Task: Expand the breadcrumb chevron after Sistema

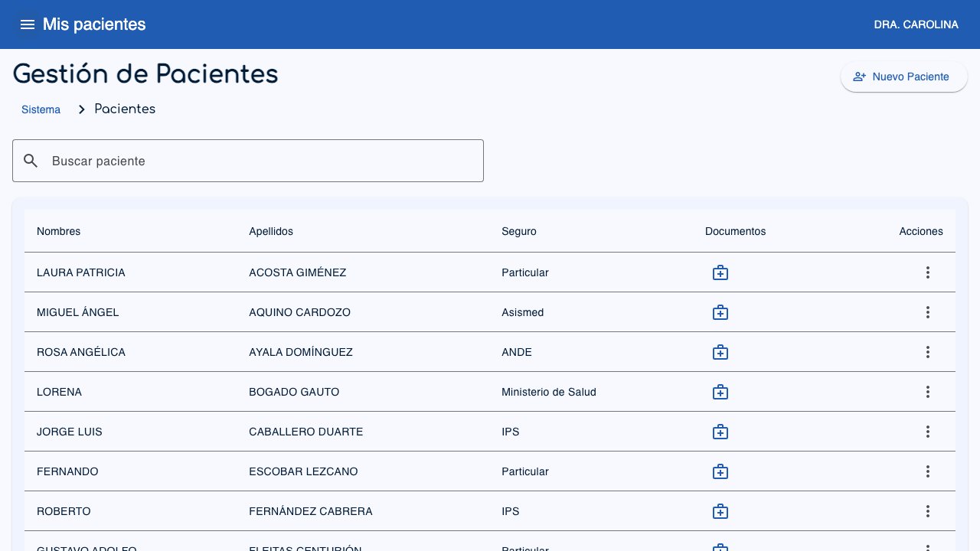Action: click(x=81, y=109)
